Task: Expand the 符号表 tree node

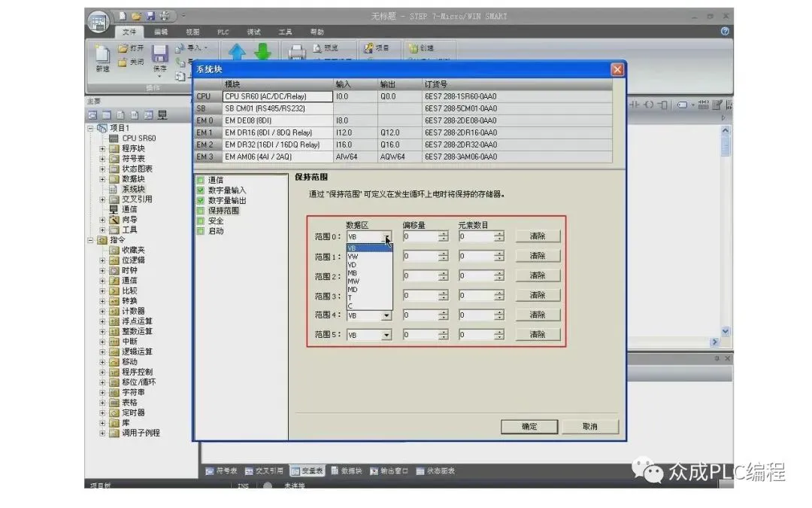Action: click(x=102, y=159)
